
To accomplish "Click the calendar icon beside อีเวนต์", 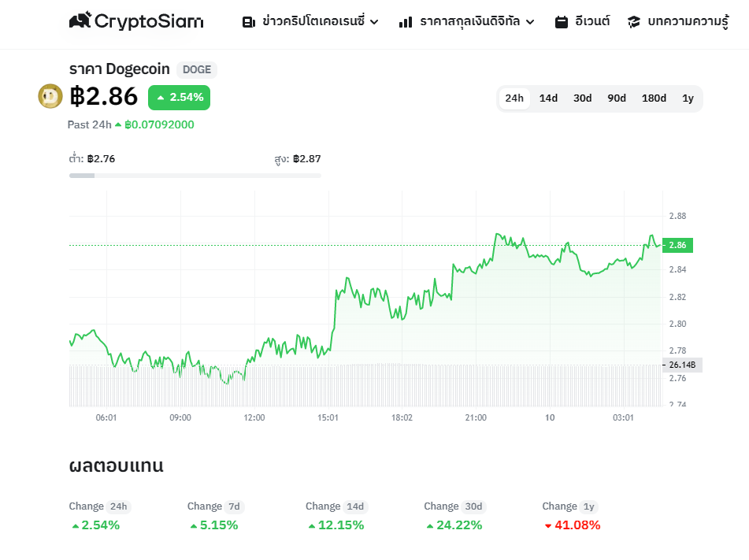I will (562, 22).
